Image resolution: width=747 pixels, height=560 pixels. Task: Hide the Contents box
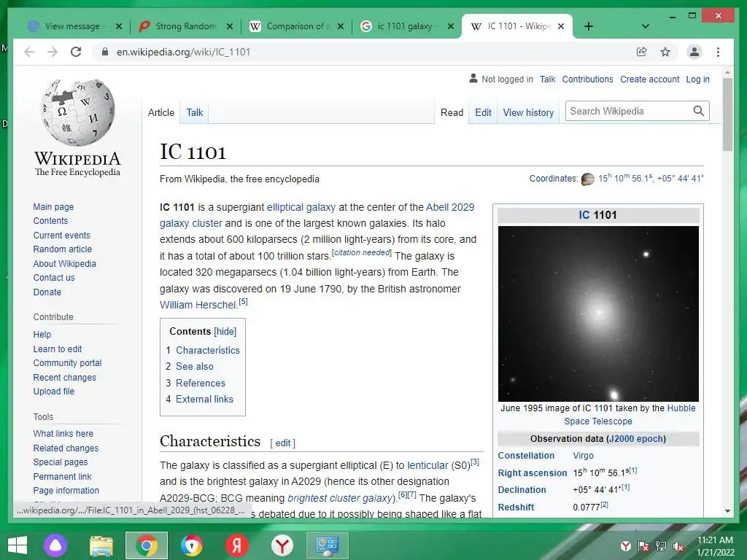225,332
